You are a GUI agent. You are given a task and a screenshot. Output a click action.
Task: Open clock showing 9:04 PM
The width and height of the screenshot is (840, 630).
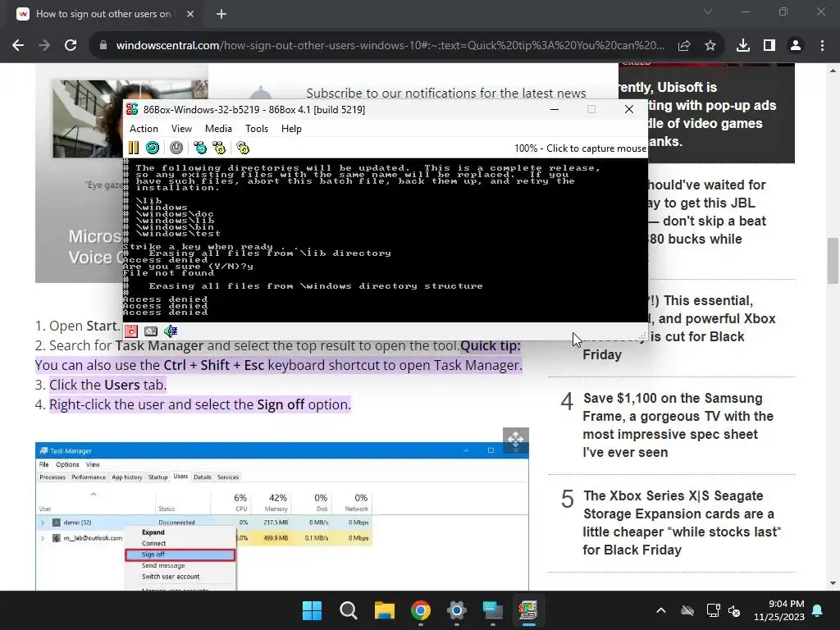coord(779,610)
